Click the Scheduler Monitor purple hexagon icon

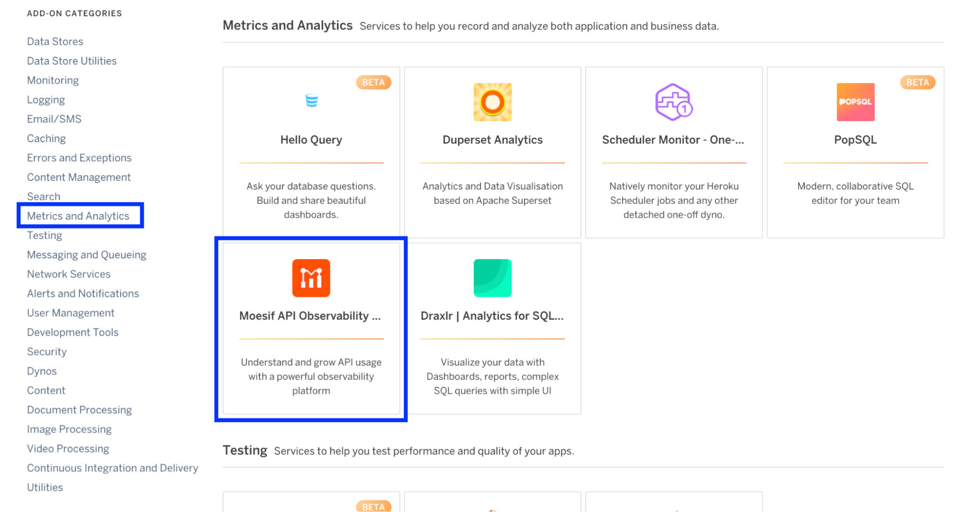[674, 102]
